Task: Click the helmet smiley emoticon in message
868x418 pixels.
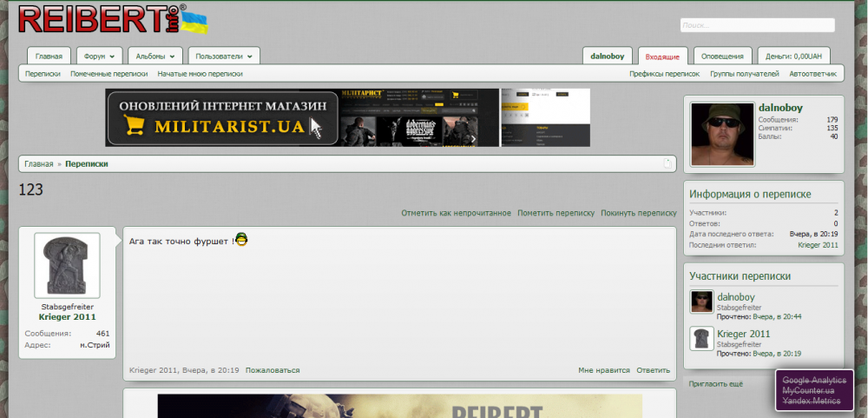Action: [x=241, y=240]
